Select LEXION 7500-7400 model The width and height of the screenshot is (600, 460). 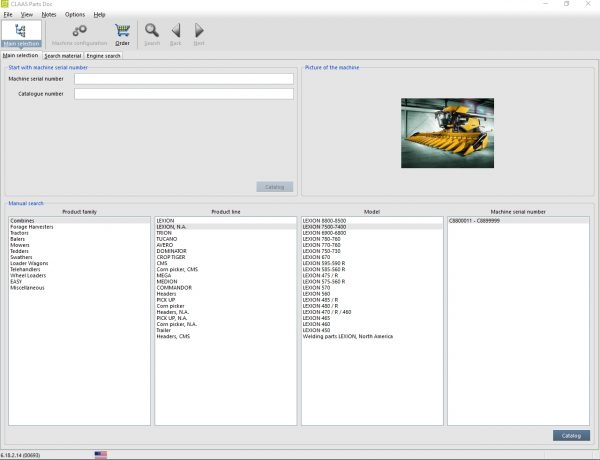pos(372,227)
